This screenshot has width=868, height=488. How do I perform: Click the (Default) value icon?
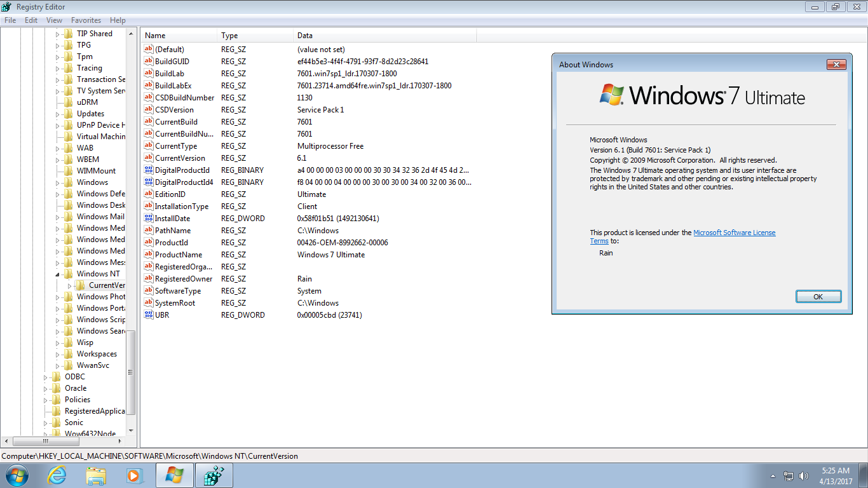point(149,50)
